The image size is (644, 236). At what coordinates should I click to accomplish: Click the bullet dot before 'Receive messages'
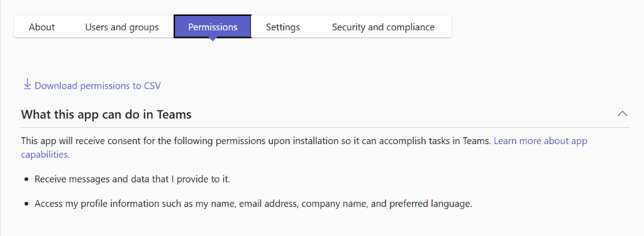pyautogui.click(x=26, y=179)
